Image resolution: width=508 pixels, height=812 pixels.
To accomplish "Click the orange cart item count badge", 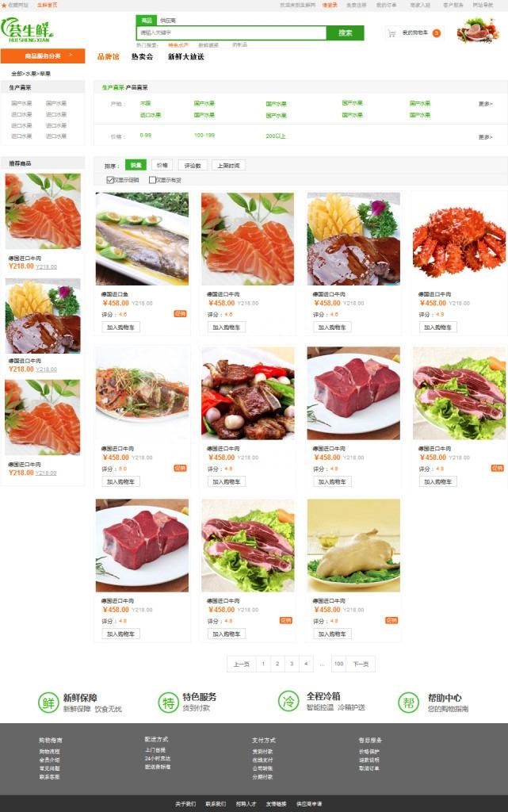I will point(437,33).
